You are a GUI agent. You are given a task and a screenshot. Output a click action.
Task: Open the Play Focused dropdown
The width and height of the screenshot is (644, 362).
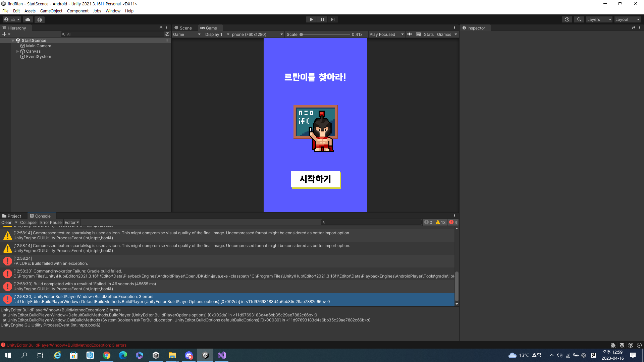click(x=386, y=34)
